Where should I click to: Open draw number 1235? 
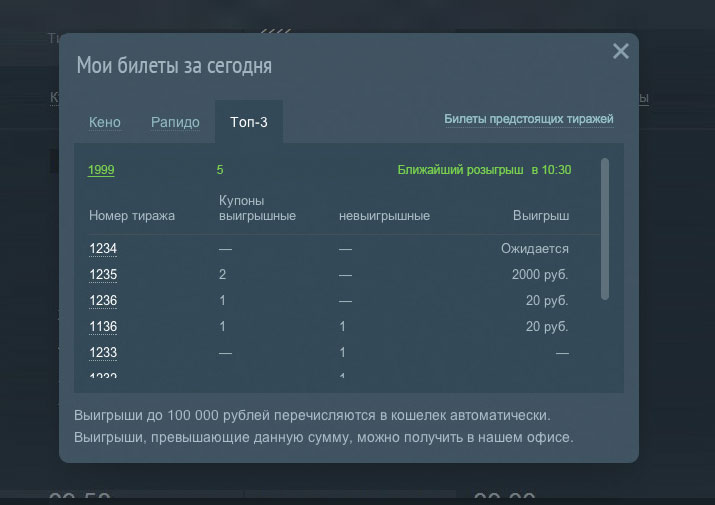pos(103,275)
